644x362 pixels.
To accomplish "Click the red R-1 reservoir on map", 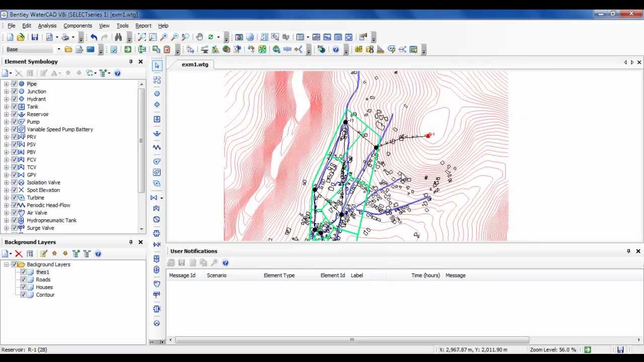I will click(x=428, y=135).
